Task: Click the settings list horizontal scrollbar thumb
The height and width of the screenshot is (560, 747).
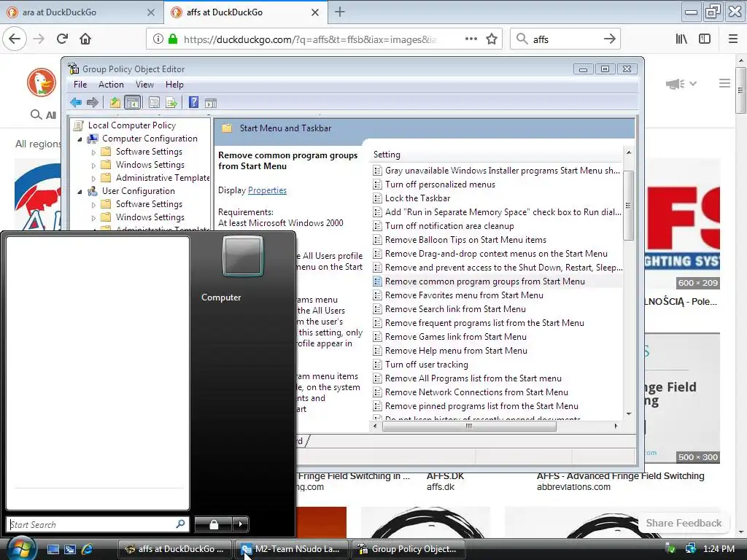Action: 469,426
